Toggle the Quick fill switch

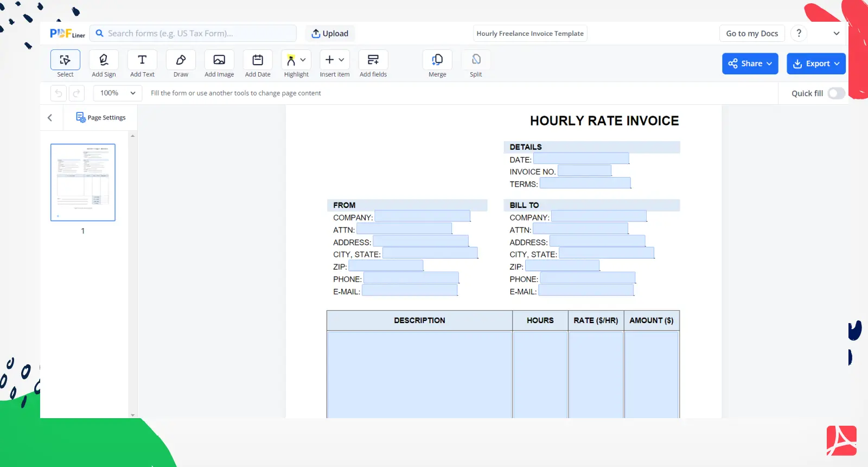click(836, 93)
